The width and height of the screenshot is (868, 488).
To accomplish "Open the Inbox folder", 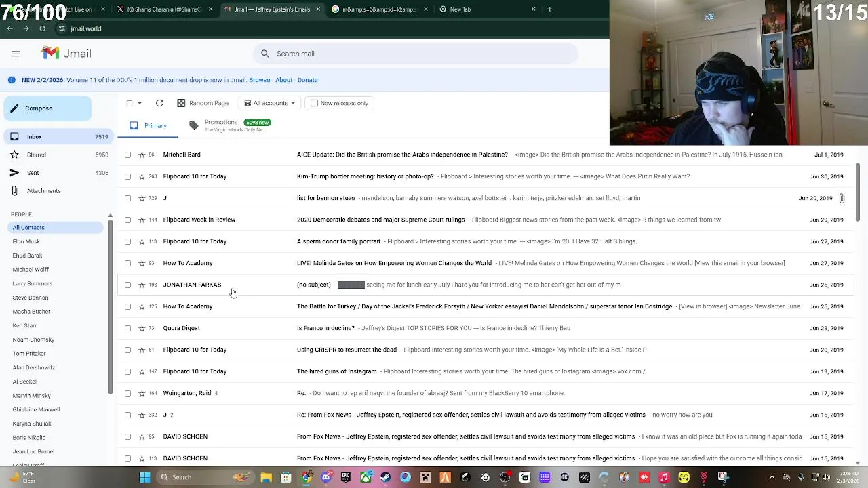I will pyautogui.click(x=58, y=137).
